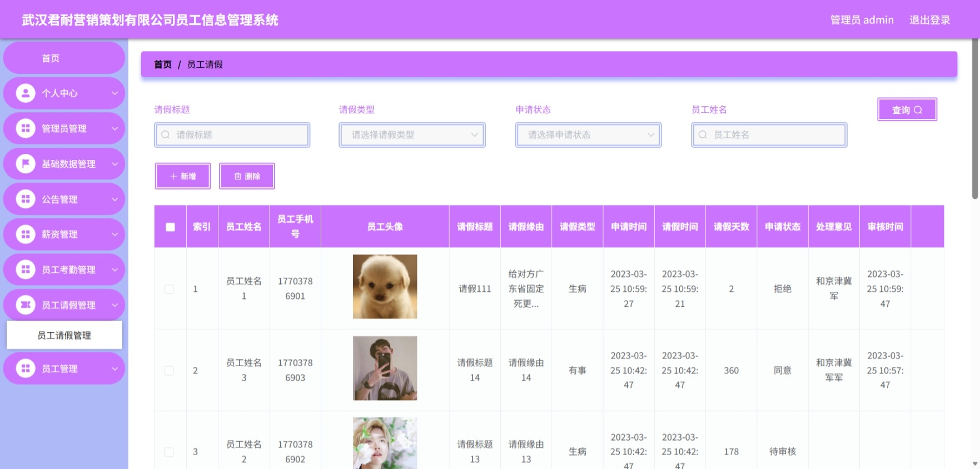
Task: Open 薪资管理 sidebar menu label
Action: click(x=59, y=234)
